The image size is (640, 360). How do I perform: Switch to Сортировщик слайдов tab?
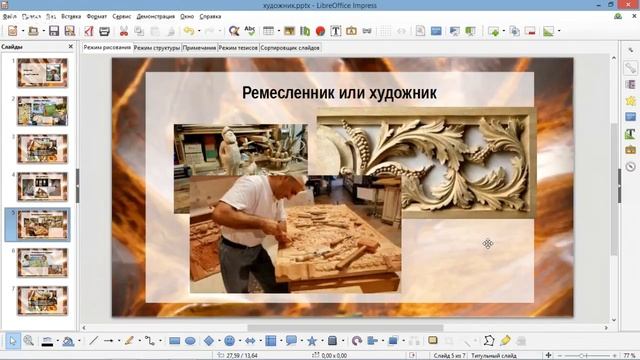click(290, 48)
